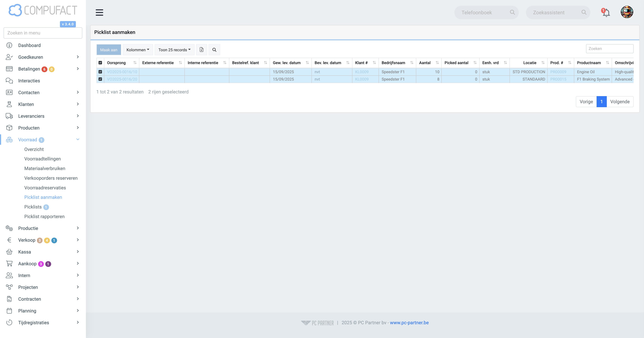The height and width of the screenshot is (338, 644).
Task: Click the Intern people icon
Action: point(9,275)
